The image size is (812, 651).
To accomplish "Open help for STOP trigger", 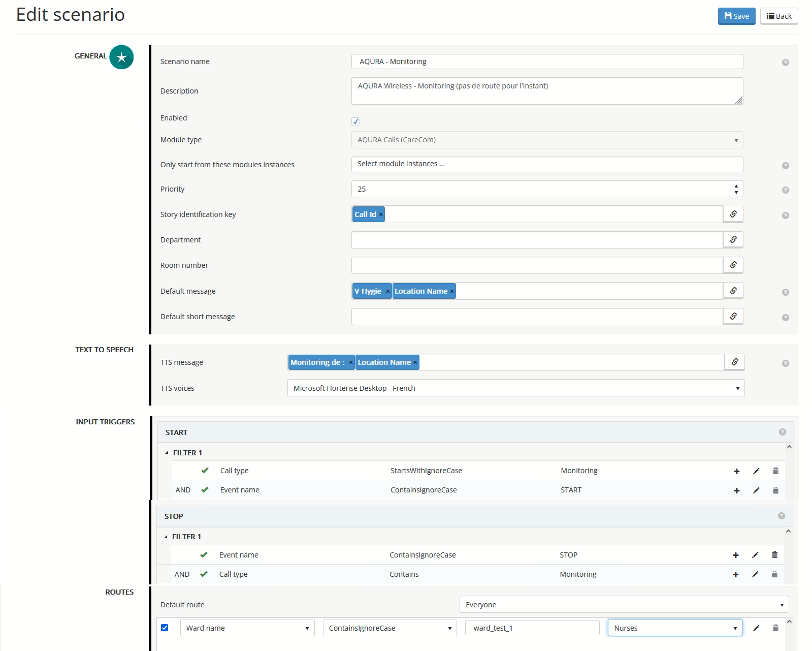I will coord(782,516).
